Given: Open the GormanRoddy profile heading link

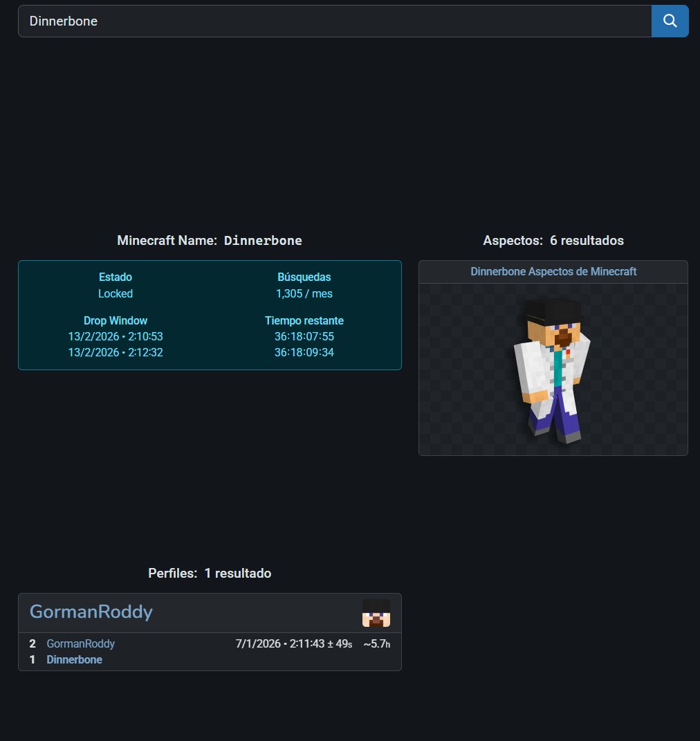Looking at the screenshot, I should point(91,612).
